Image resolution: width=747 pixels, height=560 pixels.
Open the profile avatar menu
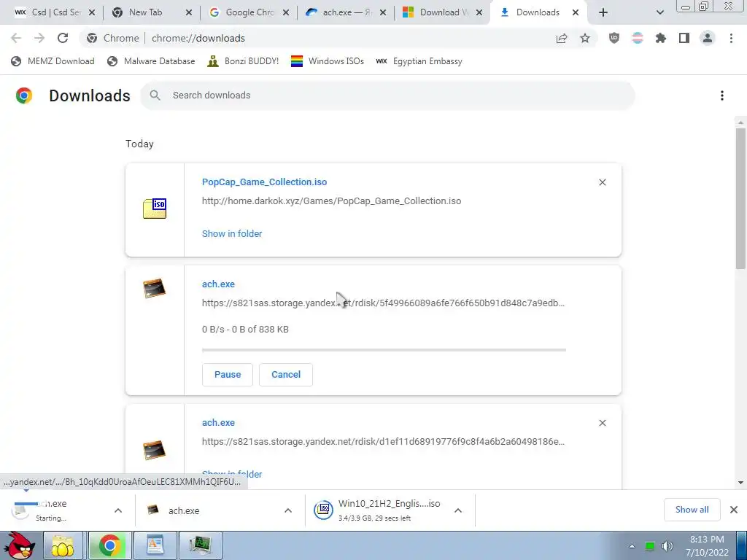click(708, 38)
